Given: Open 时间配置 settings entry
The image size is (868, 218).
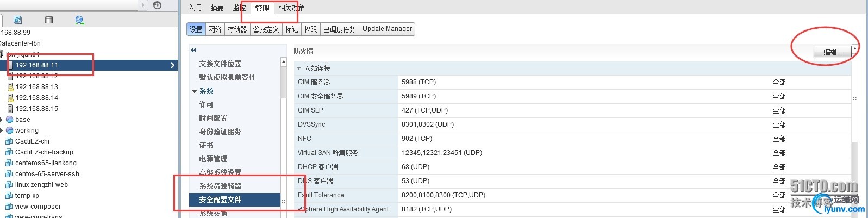Looking at the screenshot, I should pyautogui.click(x=213, y=118).
